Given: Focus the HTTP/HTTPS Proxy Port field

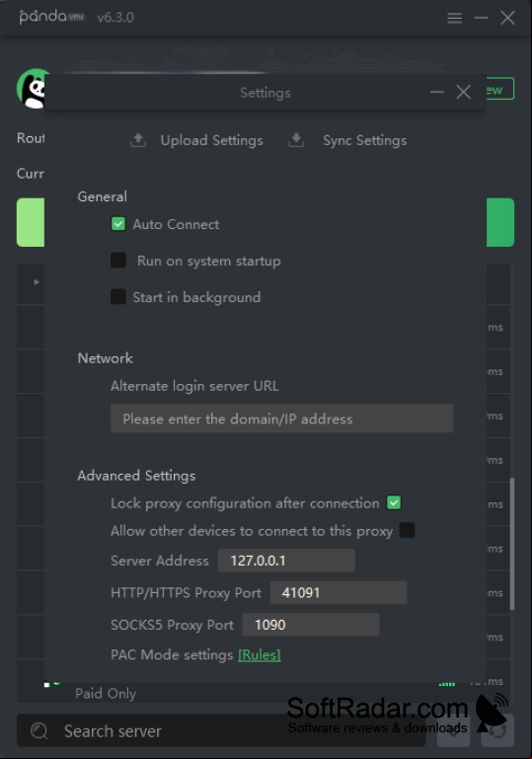Looking at the screenshot, I should [x=338, y=592].
